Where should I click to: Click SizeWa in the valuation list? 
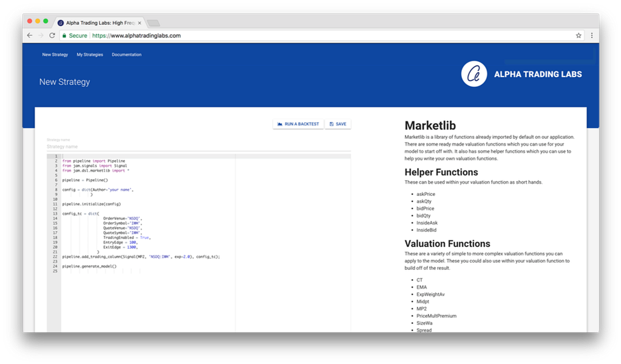424,323
